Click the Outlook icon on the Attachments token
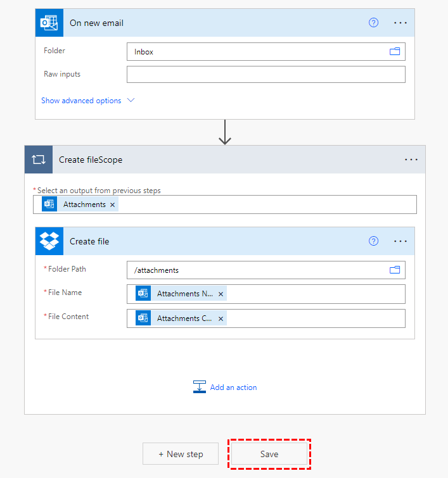The height and width of the screenshot is (478, 448). [x=49, y=204]
